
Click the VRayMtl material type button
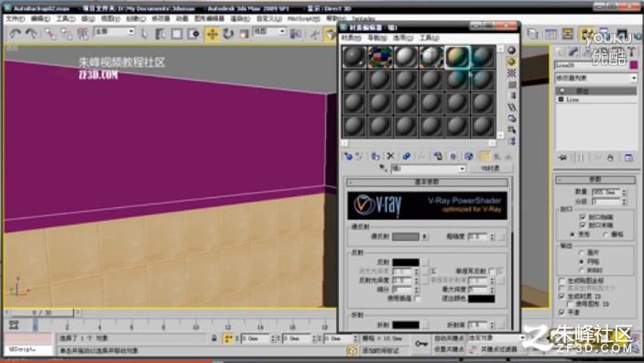coord(490,169)
